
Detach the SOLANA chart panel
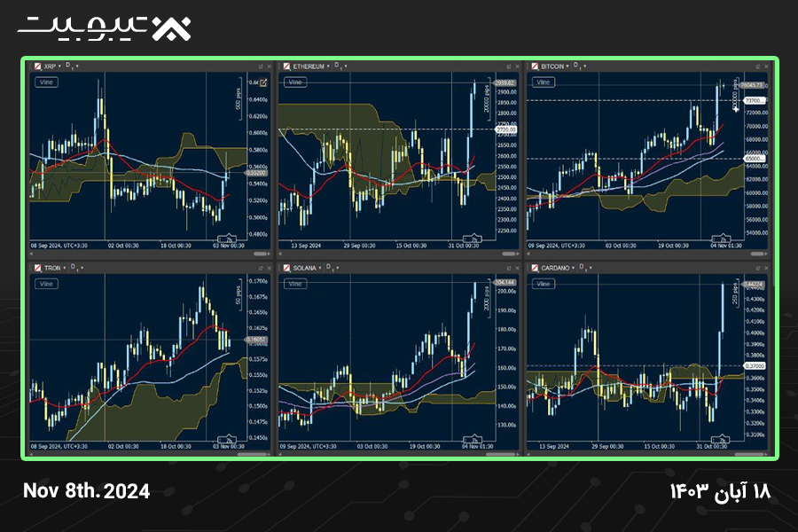click(x=509, y=268)
